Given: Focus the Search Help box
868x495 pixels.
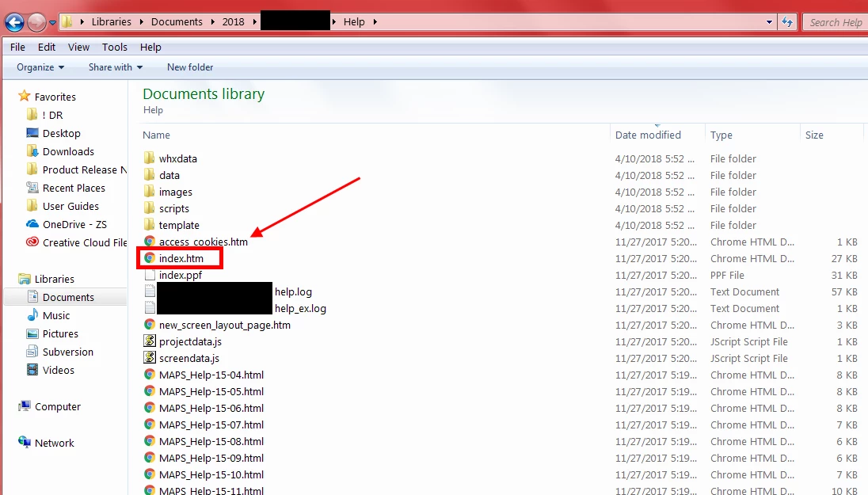Looking at the screenshot, I should (835, 22).
